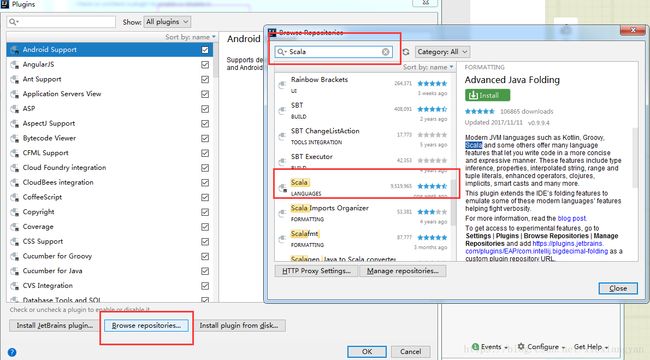Click the ASP plugin icon
650x360 pixels.
(x=15, y=109)
